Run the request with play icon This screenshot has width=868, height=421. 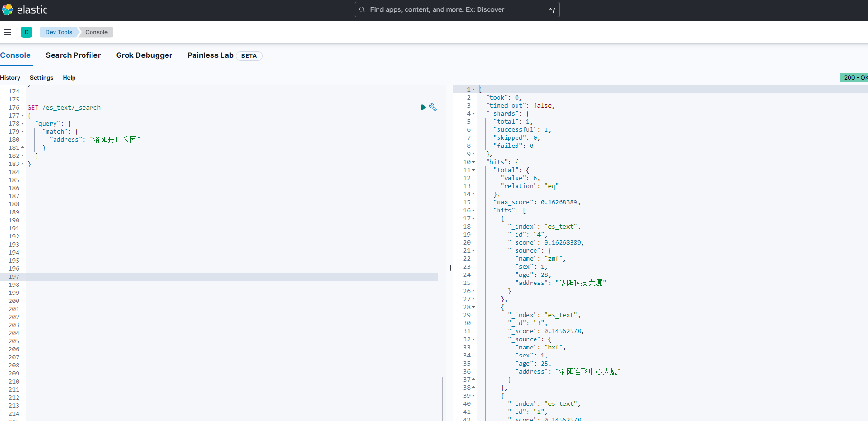point(423,107)
